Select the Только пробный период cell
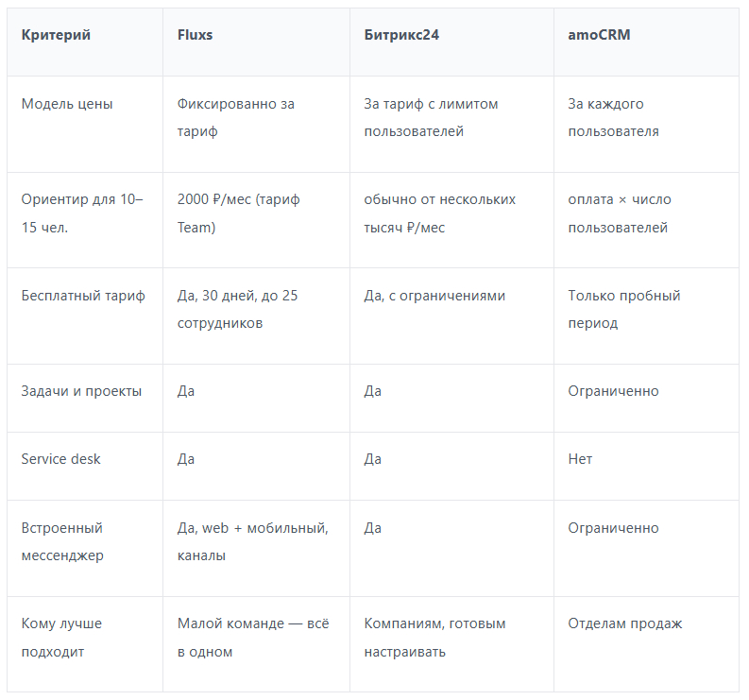Viewport: 749px width, 700px height. coord(623,309)
